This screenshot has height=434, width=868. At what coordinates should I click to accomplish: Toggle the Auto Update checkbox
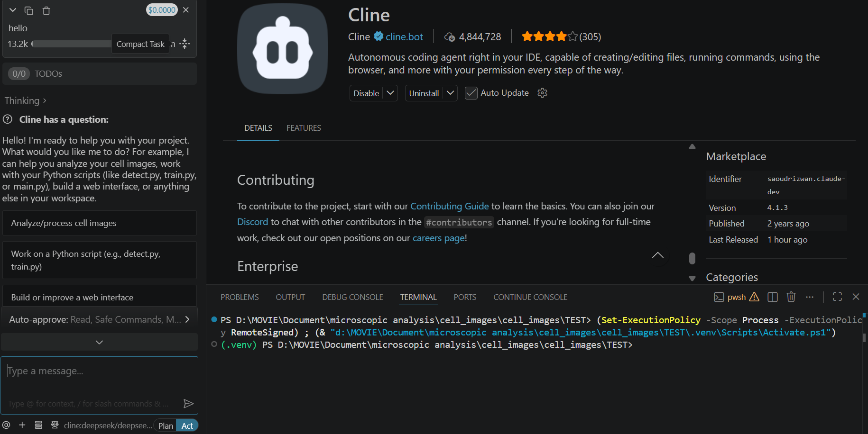pyautogui.click(x=471, y=93)
